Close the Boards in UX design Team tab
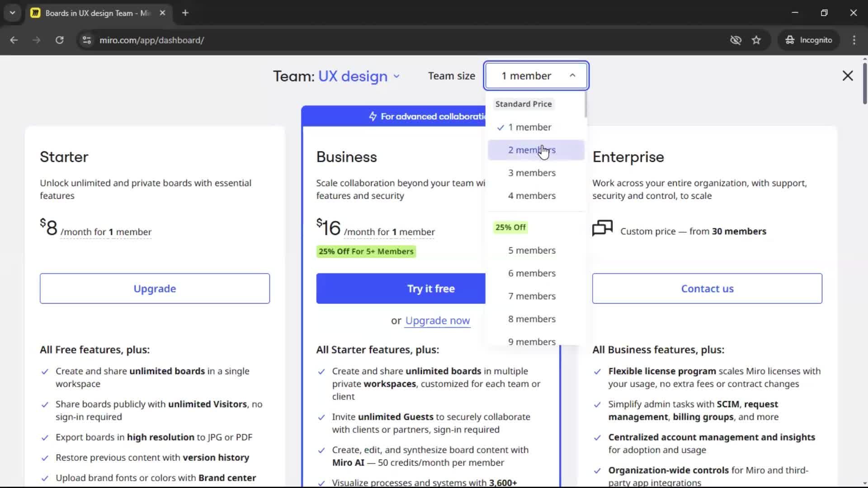The height and width of the screenshot is (488, 868). [x=162, y=13]
